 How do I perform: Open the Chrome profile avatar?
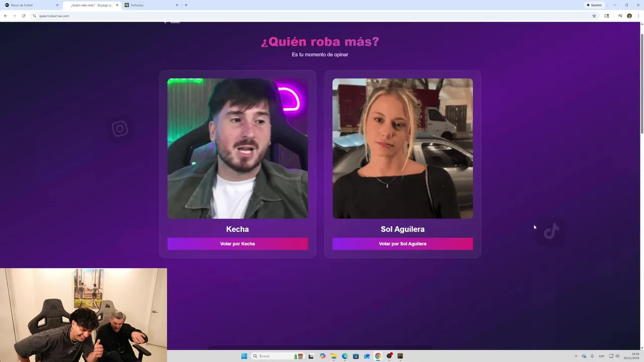pos(629,16)
